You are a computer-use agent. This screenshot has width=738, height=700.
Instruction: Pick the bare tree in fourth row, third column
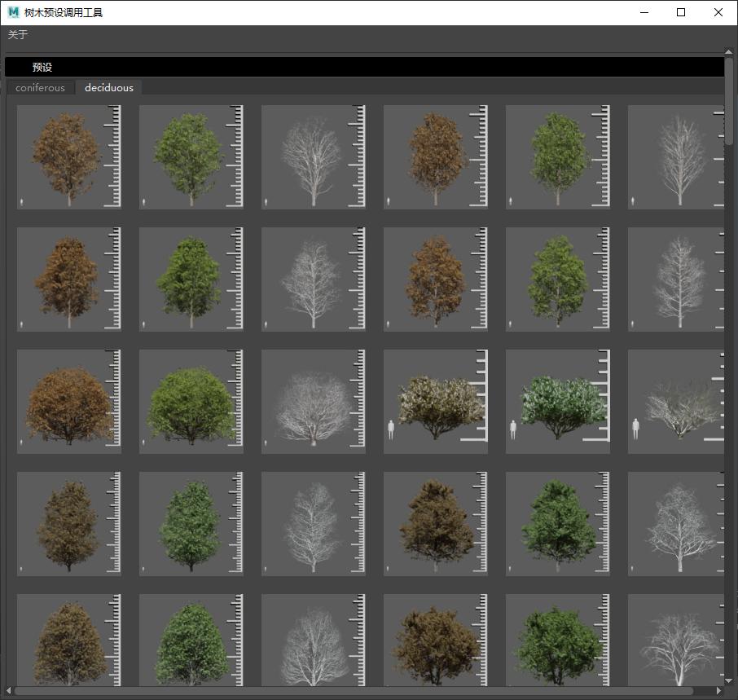pyautogui.click(x=313, y=524)
